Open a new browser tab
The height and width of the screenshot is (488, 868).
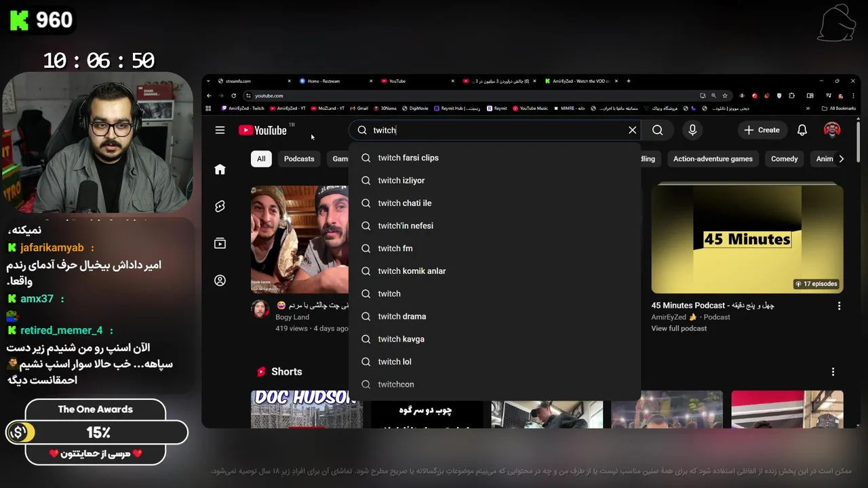pyautogui.click(x=629, y=81)
